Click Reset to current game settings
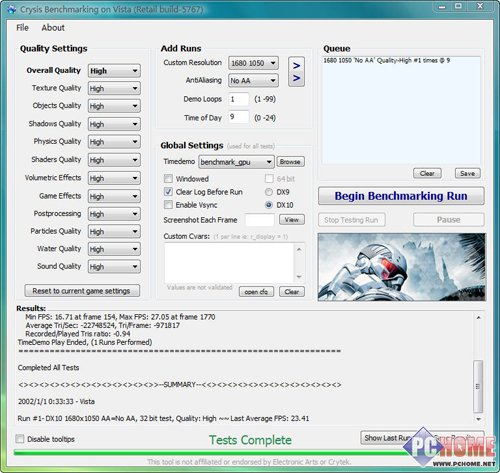This screenshot has height=473, width=500. pos(82,291)
